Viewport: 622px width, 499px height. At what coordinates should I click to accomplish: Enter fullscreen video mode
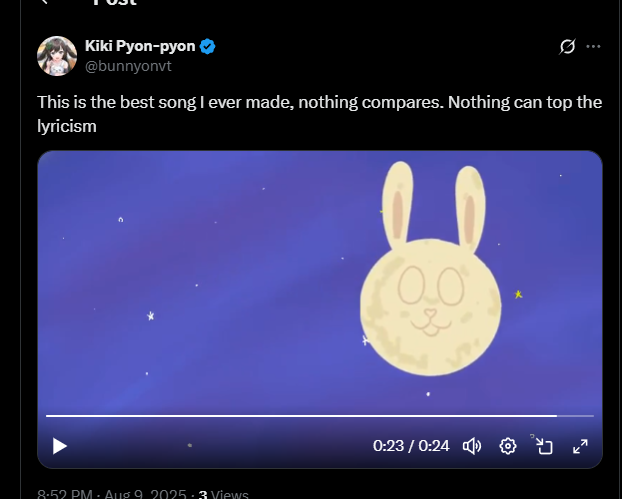coord(580,446)
